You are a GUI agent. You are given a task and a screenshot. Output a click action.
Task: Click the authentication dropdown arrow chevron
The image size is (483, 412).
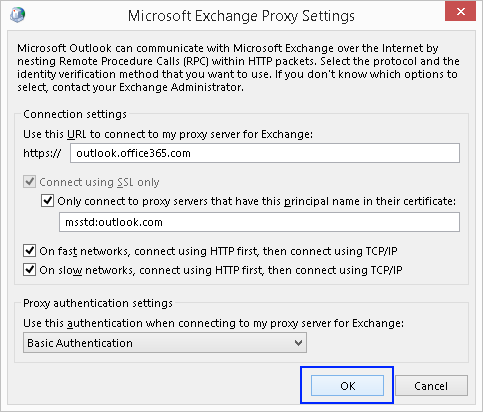[298, 343]
